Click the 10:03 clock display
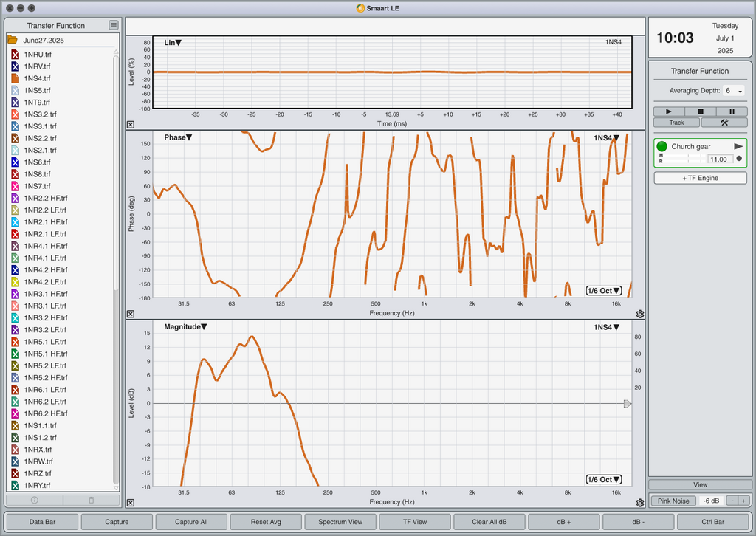Screen dimensions: 756x536 point(675,38)
